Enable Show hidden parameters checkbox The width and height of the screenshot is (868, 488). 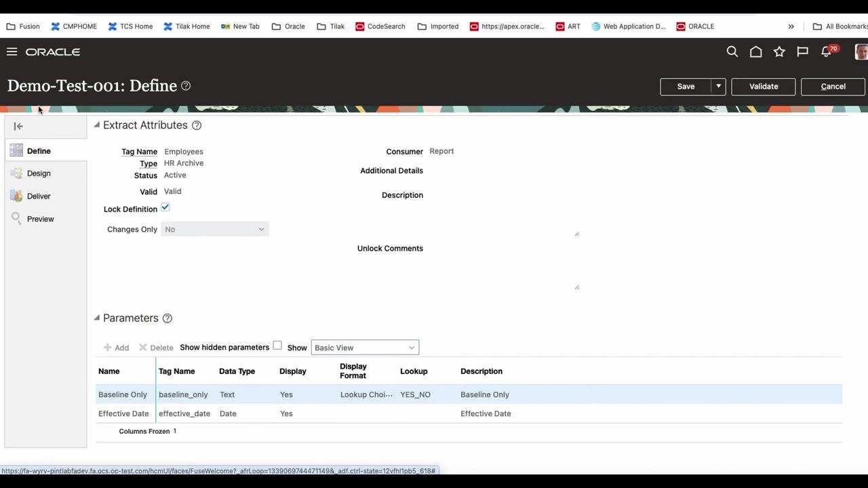[x=277, y=346]
